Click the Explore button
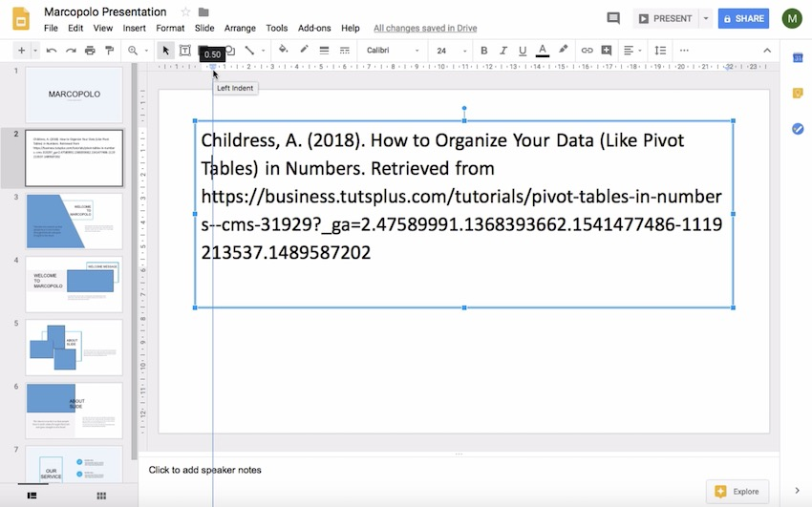The image size is (812, 507). pos(737,492)
